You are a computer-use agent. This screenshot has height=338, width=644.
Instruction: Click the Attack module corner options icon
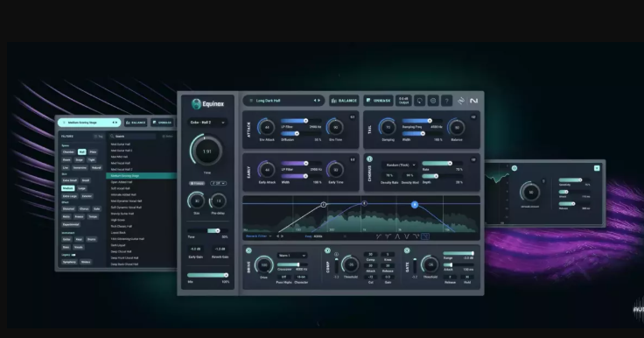353,117
